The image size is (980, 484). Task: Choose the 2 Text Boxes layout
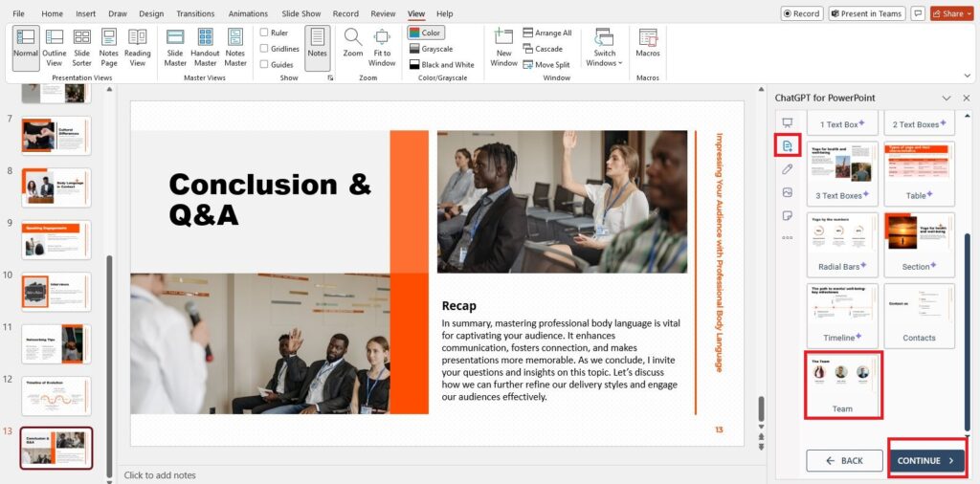[x=919, y=122]
